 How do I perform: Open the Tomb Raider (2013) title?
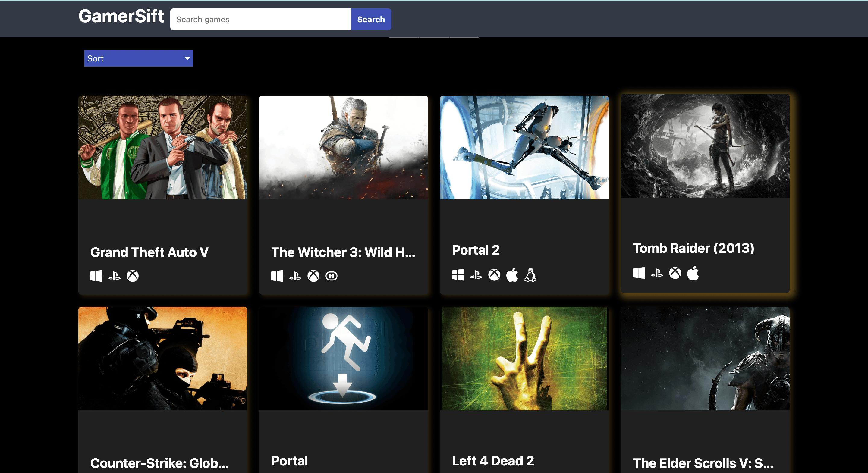[693, 248]
